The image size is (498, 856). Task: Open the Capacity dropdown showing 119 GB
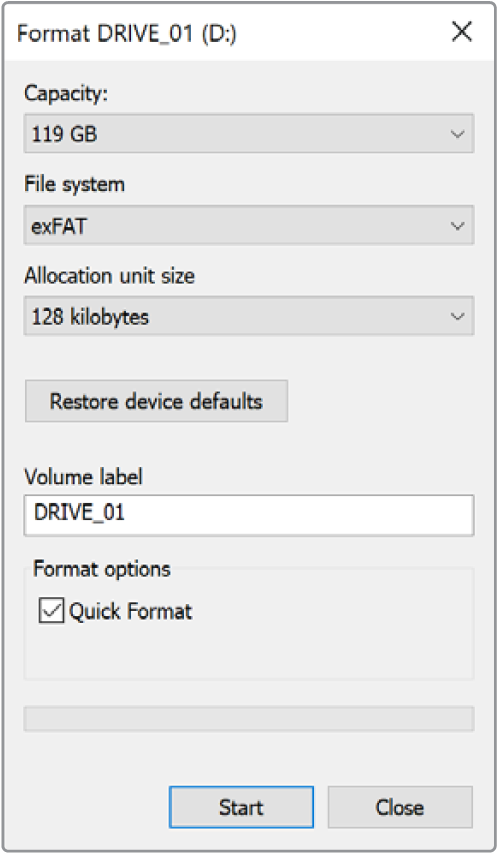(x=249, y=134)
